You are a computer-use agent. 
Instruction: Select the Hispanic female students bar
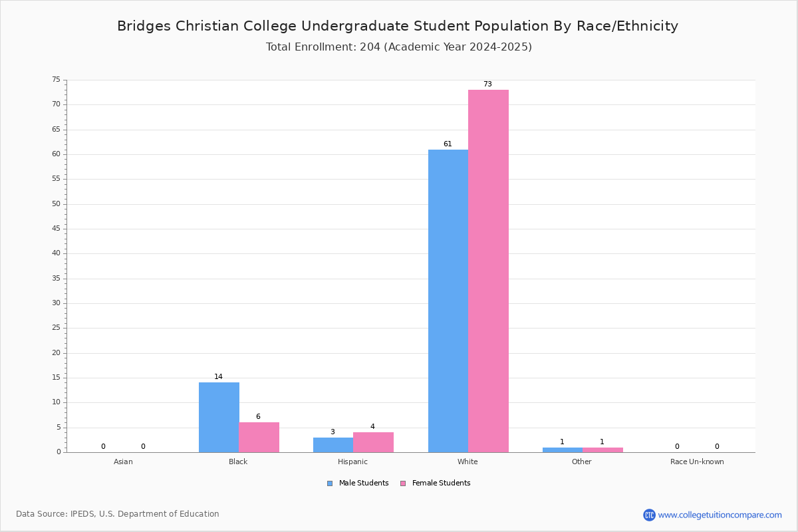374,442
